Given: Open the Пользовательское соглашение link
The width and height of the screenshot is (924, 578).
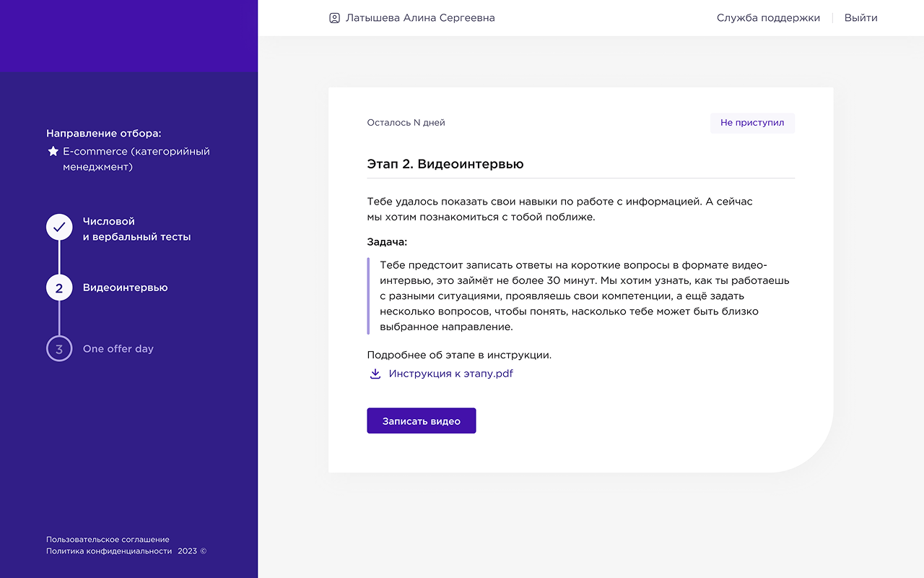Looking at the screenshot, I should (x=108, y=539).
